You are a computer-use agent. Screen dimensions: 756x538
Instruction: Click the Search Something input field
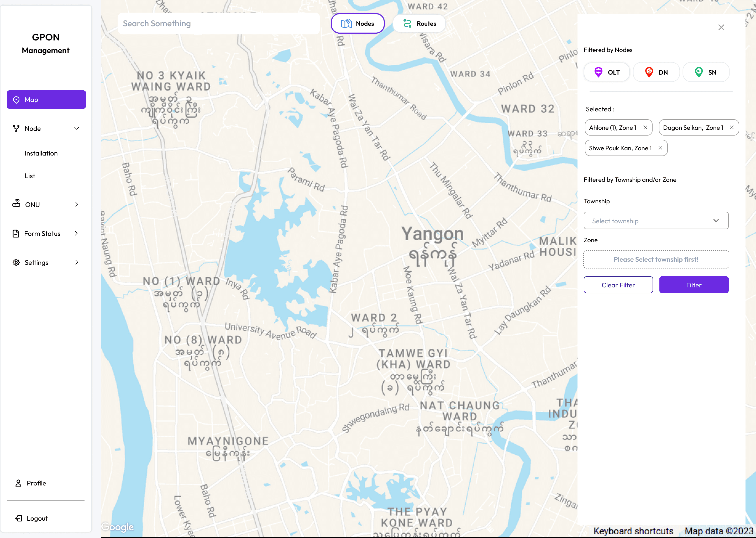218,24
